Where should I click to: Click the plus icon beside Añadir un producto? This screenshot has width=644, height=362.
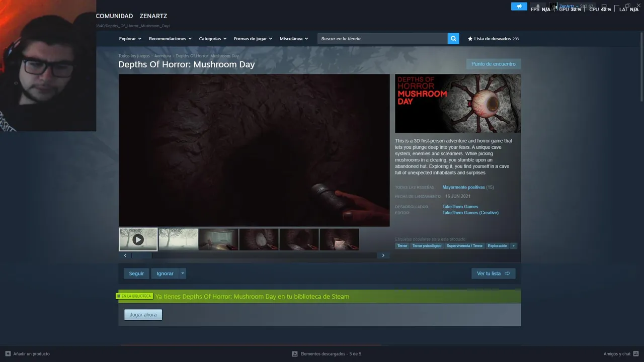pos(8,354)
